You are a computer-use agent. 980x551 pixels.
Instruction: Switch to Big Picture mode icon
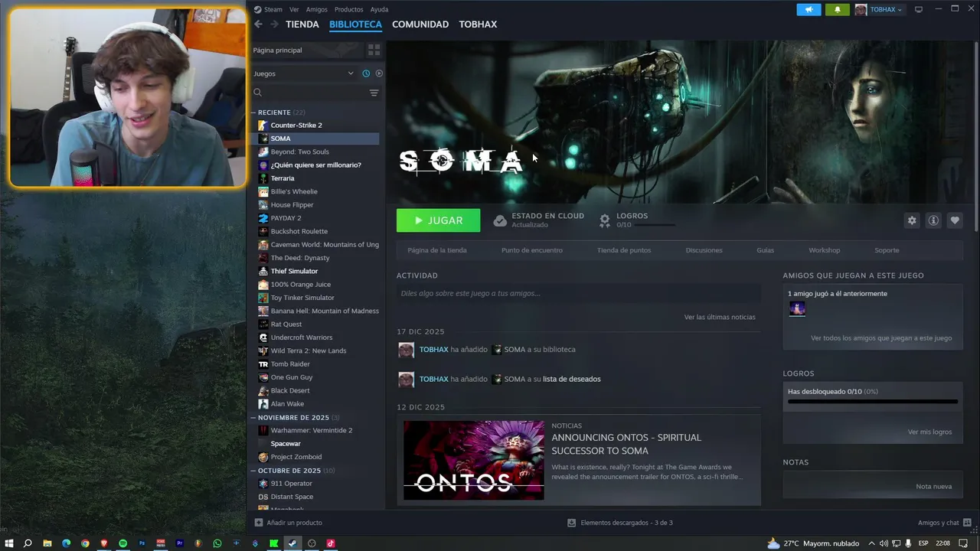coord(919,9)
